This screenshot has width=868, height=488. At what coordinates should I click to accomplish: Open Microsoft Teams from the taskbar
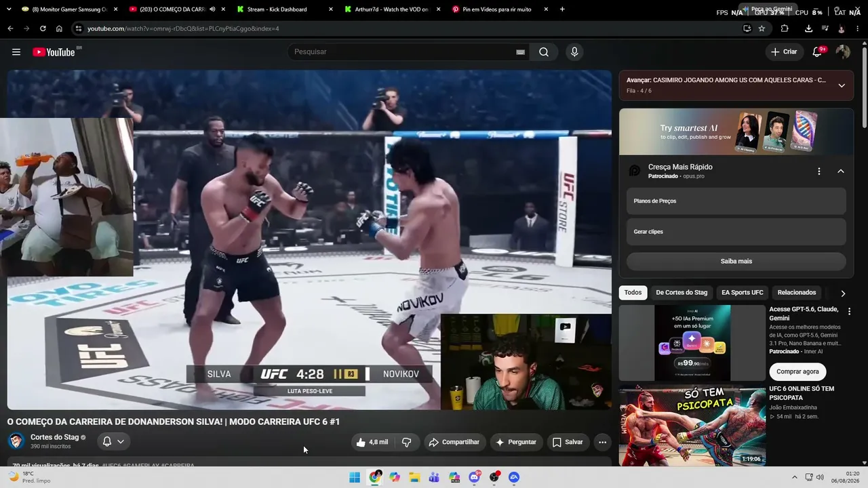click(x=434, y=477)
